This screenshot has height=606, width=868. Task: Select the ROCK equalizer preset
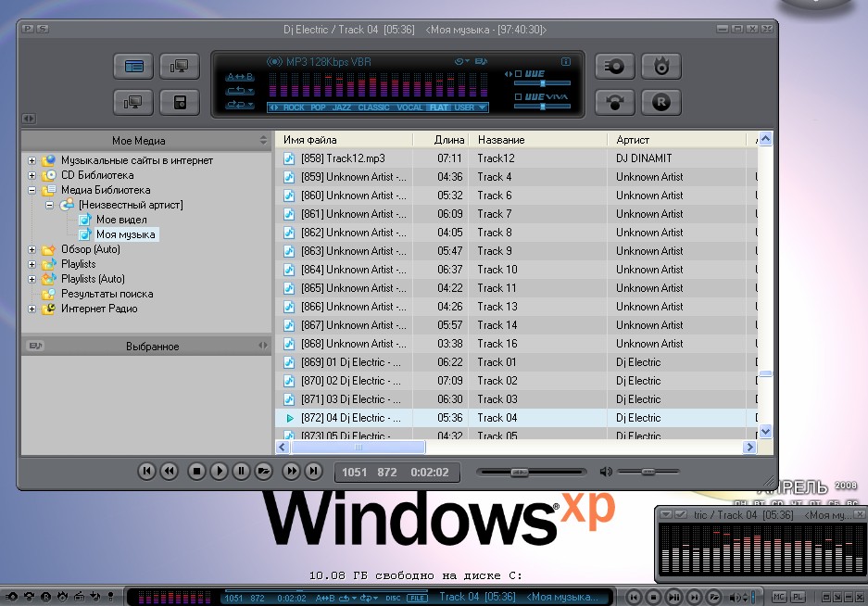pyautogui.click(x=294, y=107)
